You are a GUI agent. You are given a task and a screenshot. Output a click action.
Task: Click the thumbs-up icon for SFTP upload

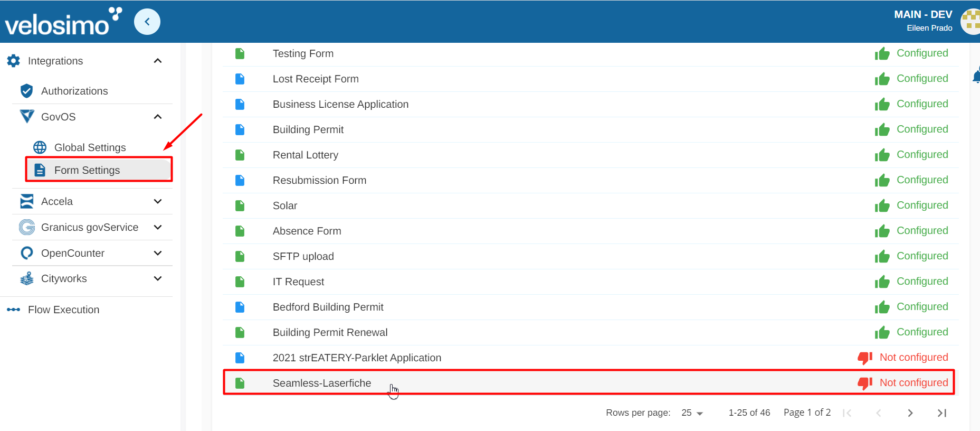click(x=882, y=256)
